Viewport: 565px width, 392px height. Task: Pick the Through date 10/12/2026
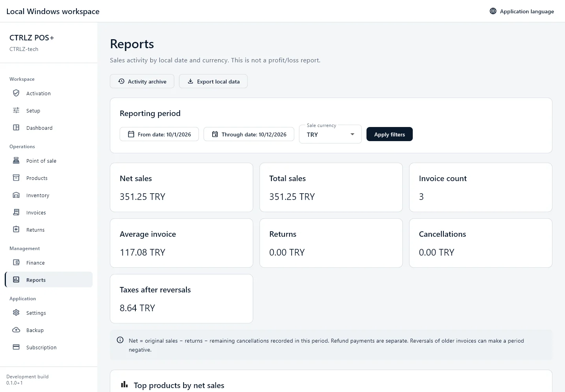click(249, 134)
